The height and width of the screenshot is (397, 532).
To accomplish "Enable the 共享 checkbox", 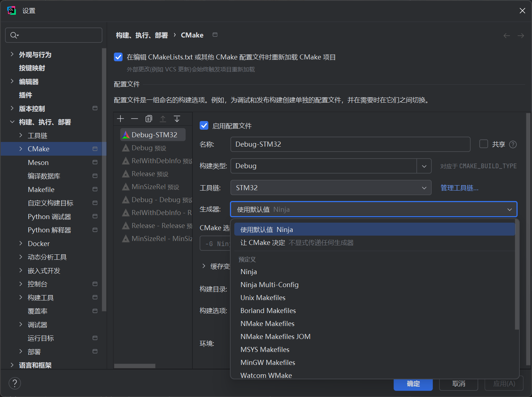I will (484, 144).
